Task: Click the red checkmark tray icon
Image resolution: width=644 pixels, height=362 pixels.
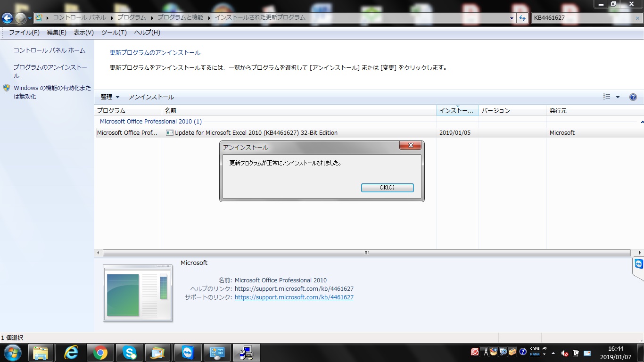Action: 475,352
